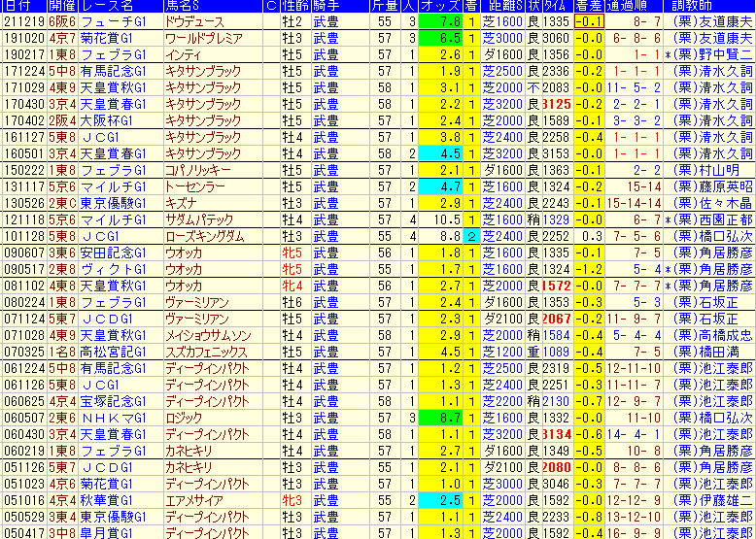
Task: Click the odds cell 8.7
Action: 440,418
